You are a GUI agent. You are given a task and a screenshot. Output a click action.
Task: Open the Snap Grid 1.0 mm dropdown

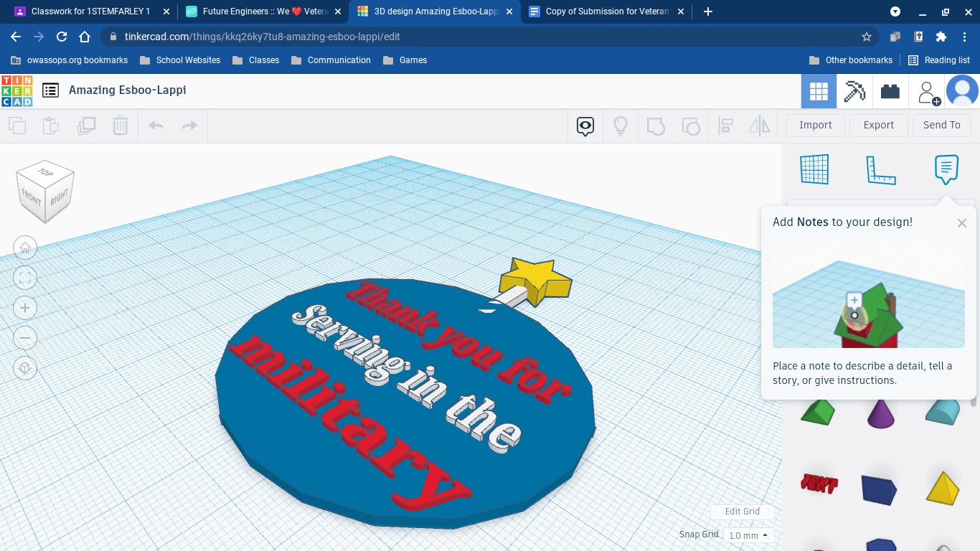click(749, 535)
